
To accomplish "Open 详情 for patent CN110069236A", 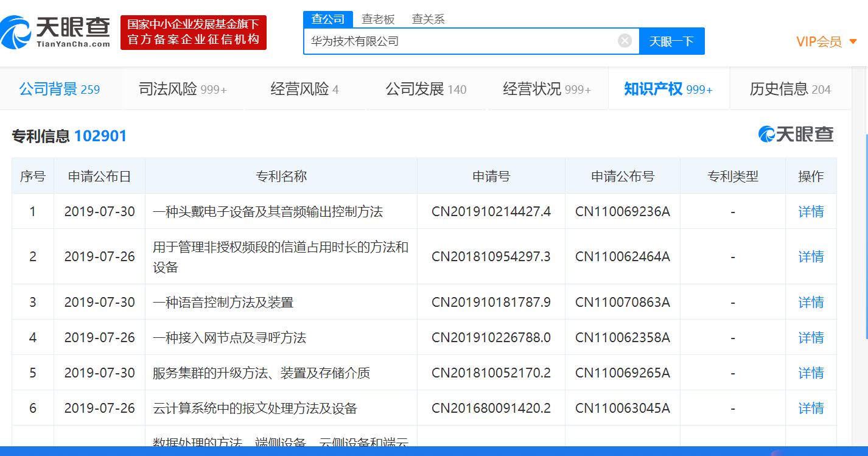I will coord(811,211).
